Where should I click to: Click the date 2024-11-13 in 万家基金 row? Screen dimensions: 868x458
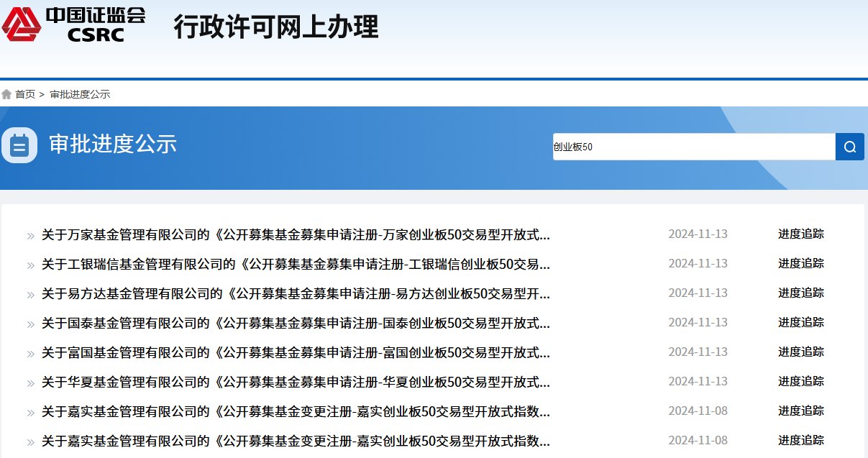click(x=698, y=234)
